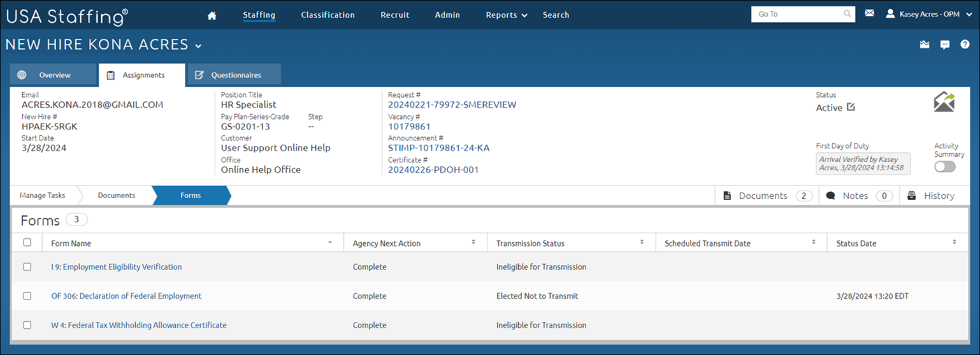Toggle the Activity Summary switch
The width and height of the screenshot is (980, 355).
coord(945,166)
